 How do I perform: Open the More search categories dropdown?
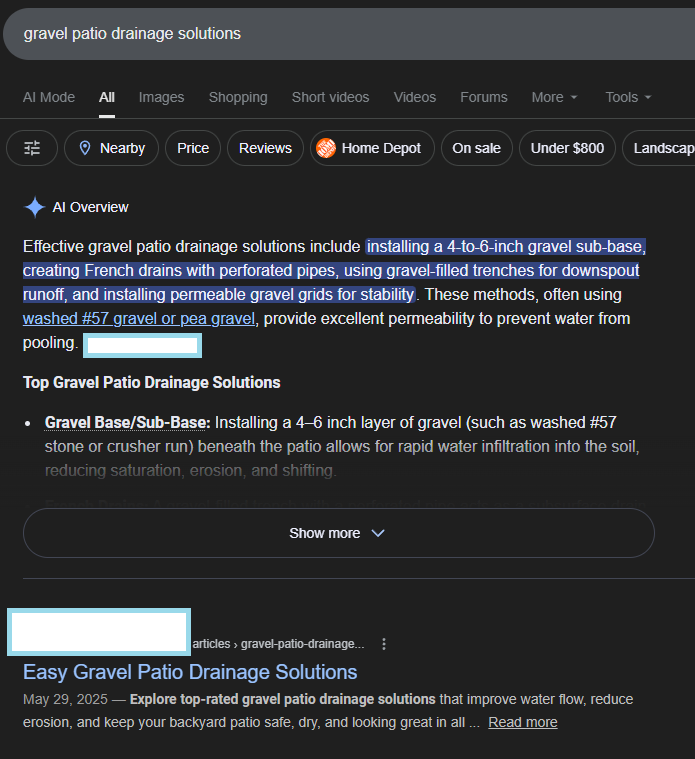[x=554, y=97]
